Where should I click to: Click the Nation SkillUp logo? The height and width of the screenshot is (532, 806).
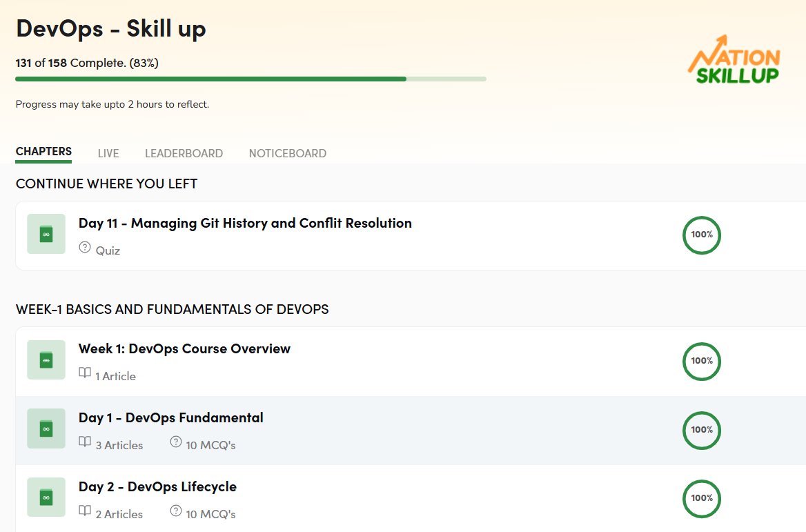(734, 59)
